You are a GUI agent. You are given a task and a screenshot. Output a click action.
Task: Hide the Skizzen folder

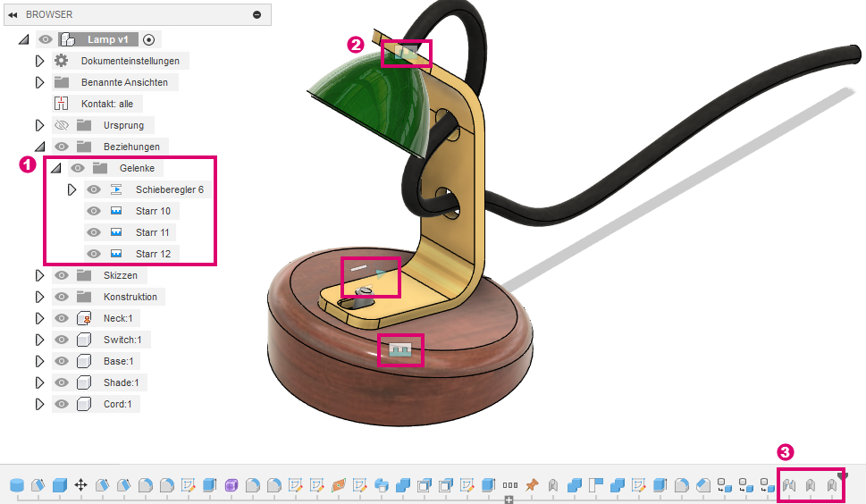62,275
